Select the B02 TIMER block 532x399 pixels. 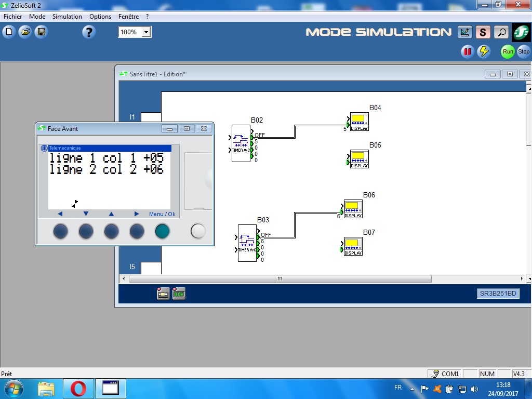pos(241,143)
